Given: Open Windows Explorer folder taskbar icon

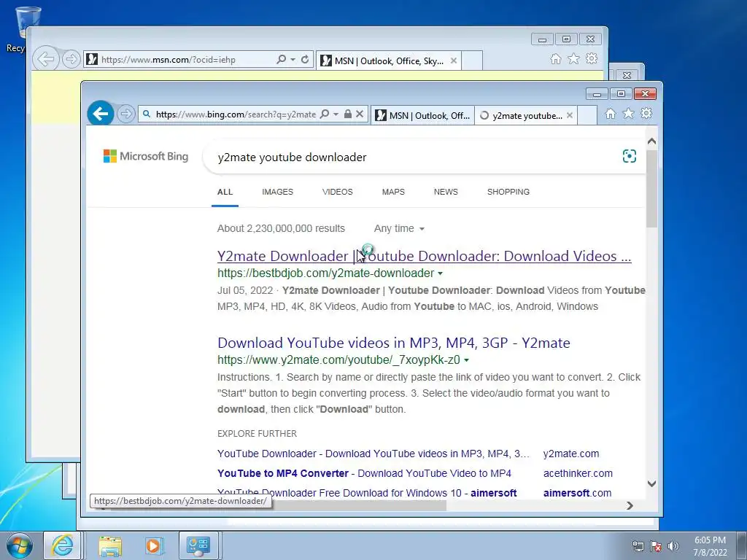Looking at the screenshot, I should (x=111, y=545).
